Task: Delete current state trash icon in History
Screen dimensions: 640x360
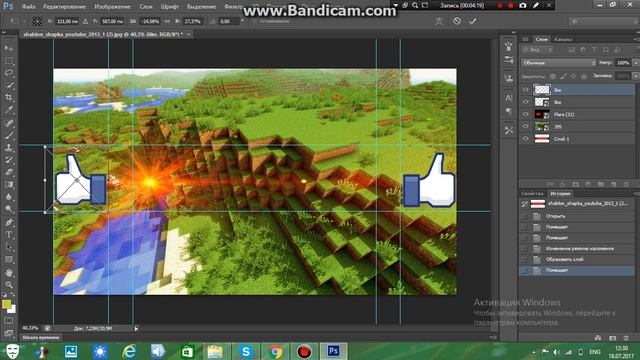Action: coord(626,338)
